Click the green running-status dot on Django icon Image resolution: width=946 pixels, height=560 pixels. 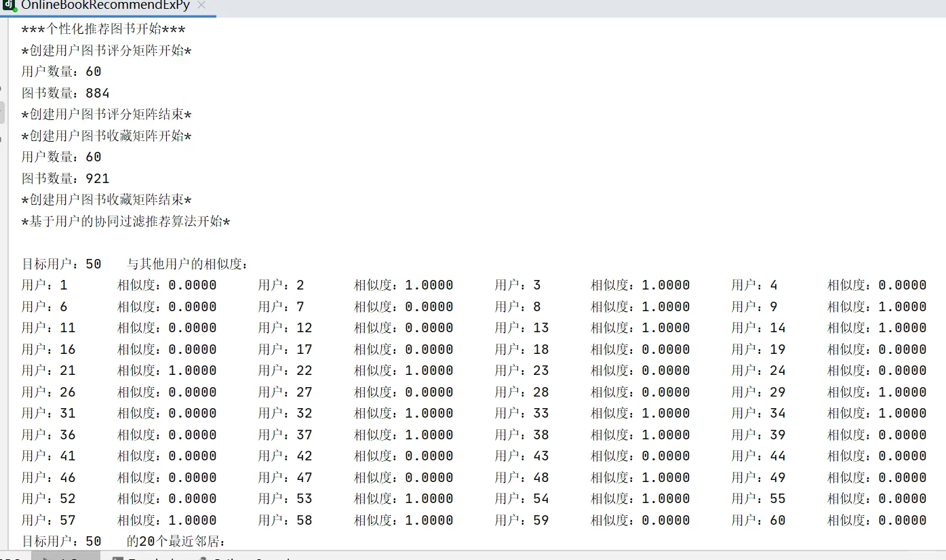[15, 10]
